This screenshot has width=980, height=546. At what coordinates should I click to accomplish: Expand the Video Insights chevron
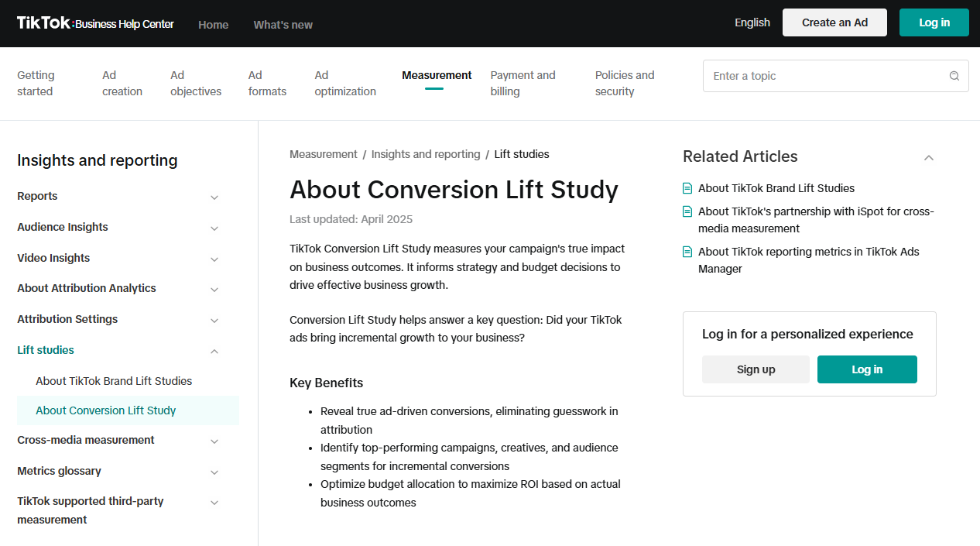214,259
